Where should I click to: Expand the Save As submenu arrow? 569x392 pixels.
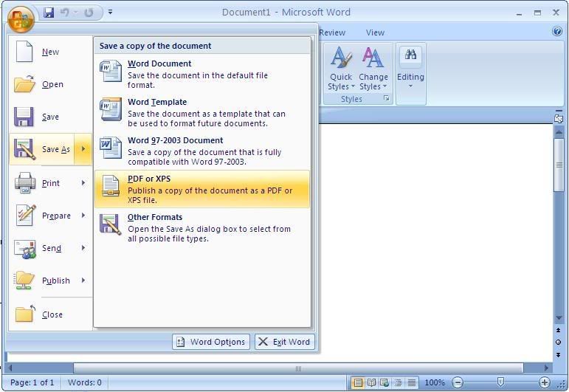pos(83,149)
